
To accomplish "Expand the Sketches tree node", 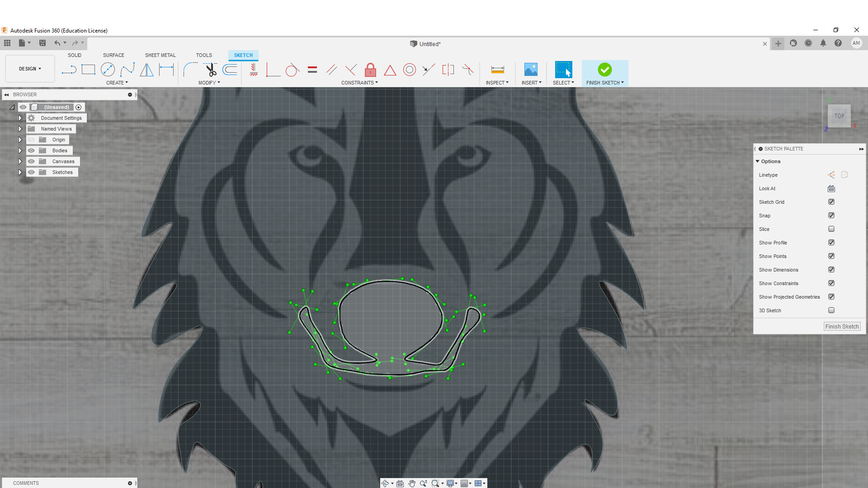I will [x=20, y=172].
